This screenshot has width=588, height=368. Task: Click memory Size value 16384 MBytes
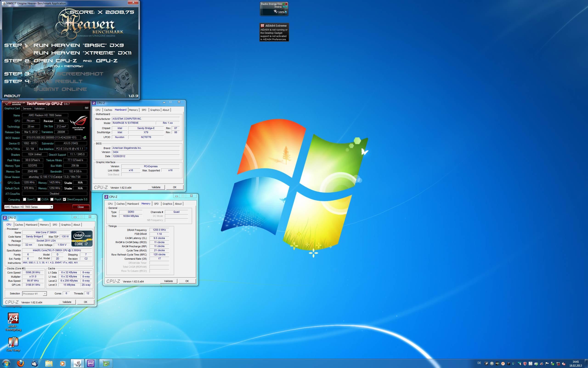click(131, 216)
